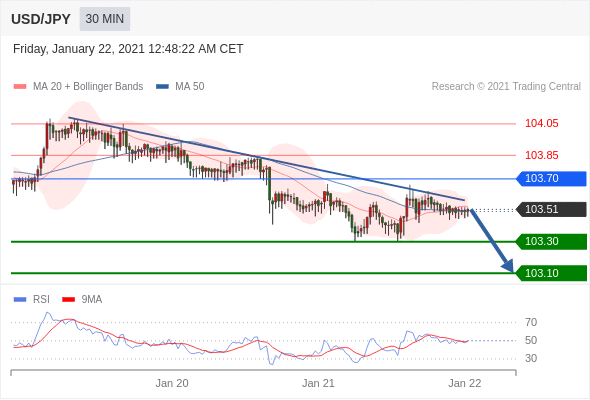Click the Research © 2021 Trading Central credit
The image size is (590, 400).
[x=506, y=87]
